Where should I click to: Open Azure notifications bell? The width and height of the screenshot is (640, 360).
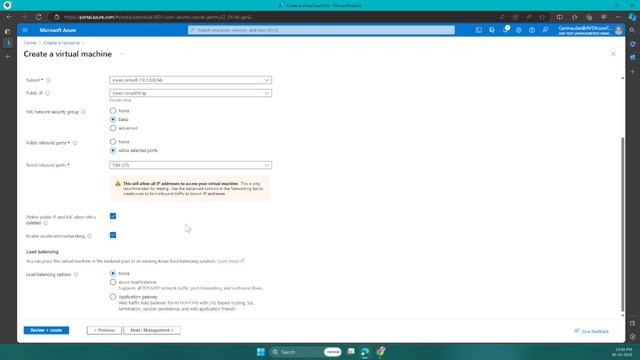506,30
